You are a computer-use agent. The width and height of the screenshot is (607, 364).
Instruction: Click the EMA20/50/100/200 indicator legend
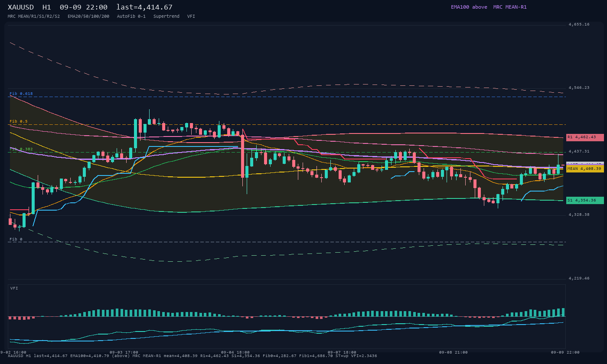[x=88, y=16]
